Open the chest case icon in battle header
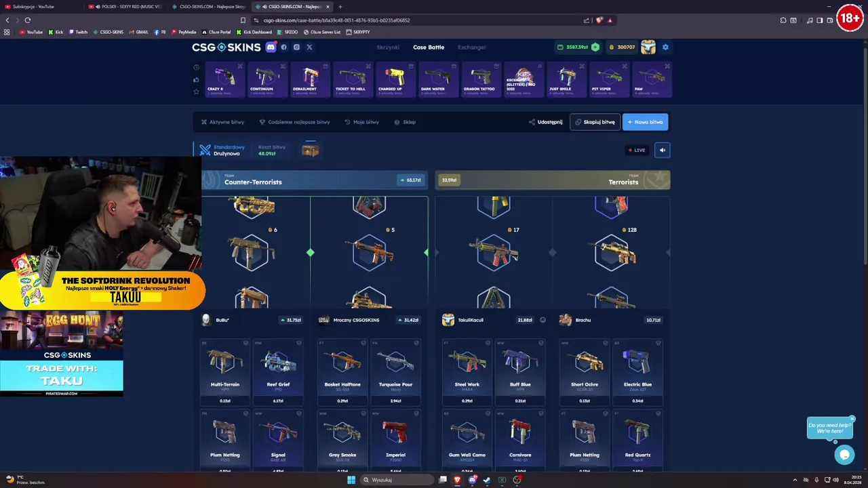This screenshot has height=488, width=868. [310, 150]
